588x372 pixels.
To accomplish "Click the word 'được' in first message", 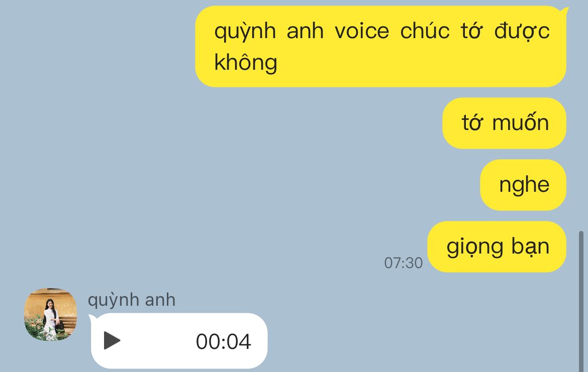I will point(522,31).
